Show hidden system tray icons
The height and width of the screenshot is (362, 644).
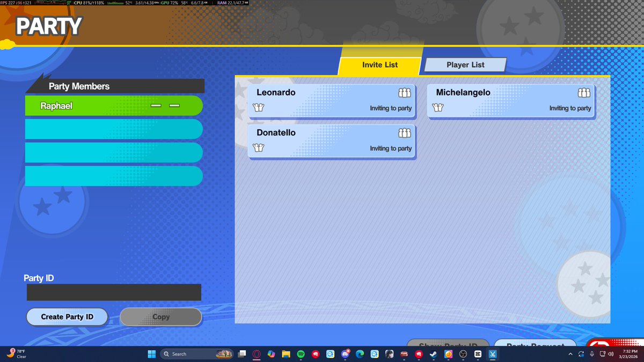(570, 354)
